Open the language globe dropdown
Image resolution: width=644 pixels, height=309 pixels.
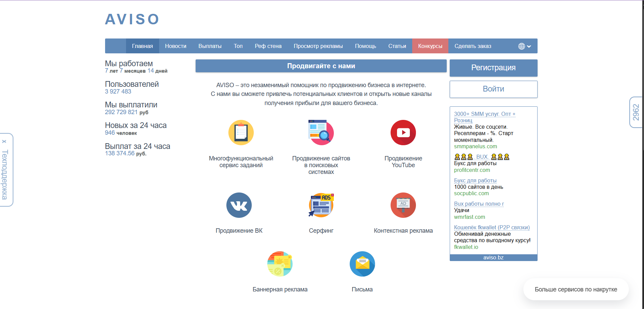click(524, 46)
